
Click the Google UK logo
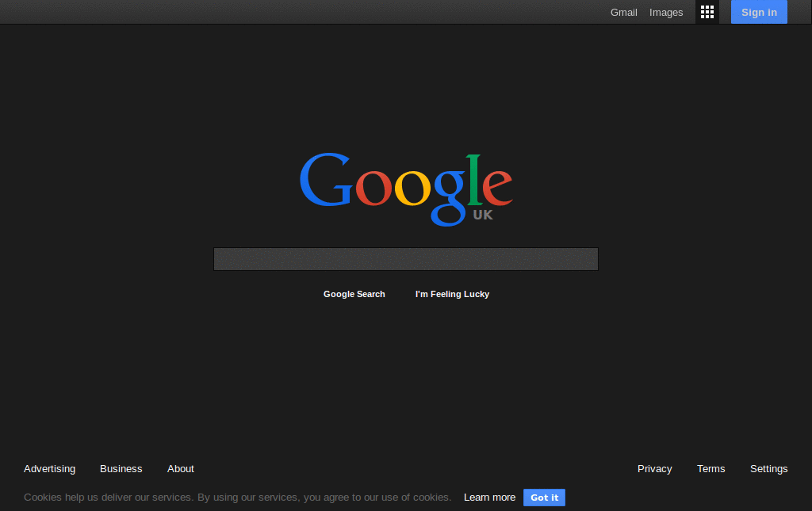coord(406,189)
